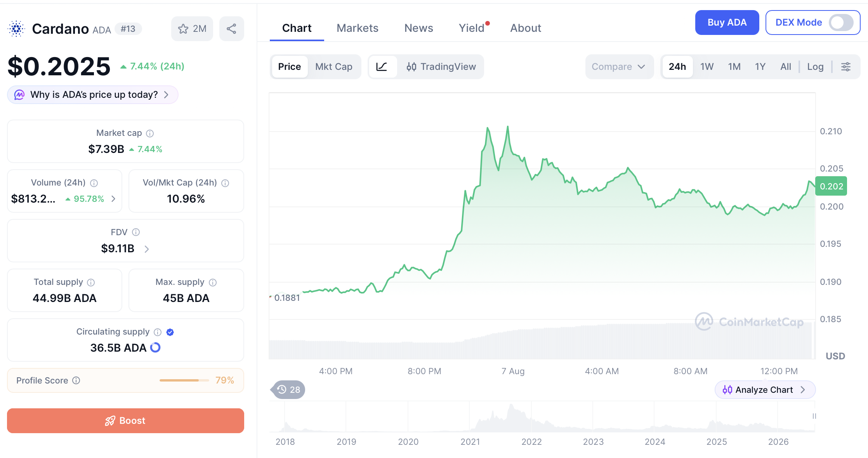This screenshot has height=458, width=868.
Task: Expand Volume (24h) details chevron
Action: (113, 199)
